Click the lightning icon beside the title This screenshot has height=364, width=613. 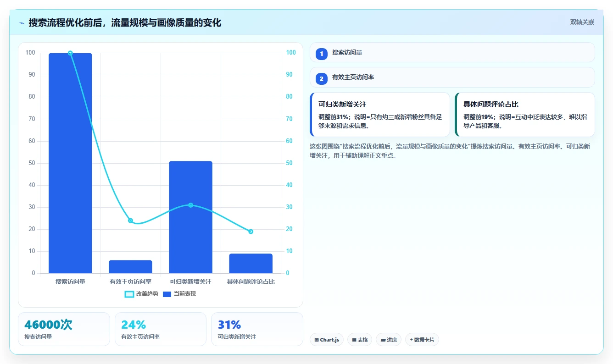[x=22, y=23]
